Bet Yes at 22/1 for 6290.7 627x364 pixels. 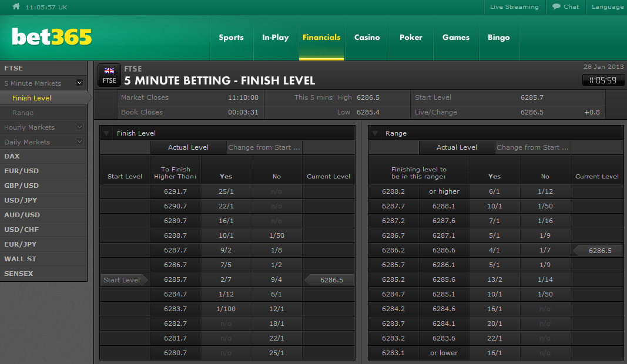point(226,206)
